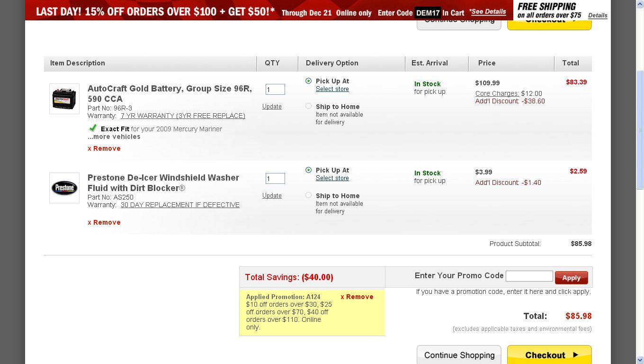Screen dimensions: 644x364
Task: Open Select store link for Prestone fluid
Action: (x=332, y=178)
